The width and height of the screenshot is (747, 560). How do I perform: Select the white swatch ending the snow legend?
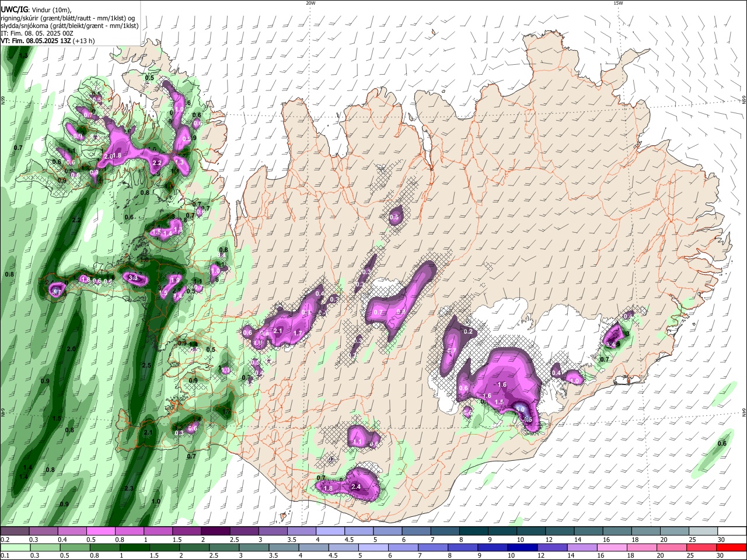(x=731, y=531)
